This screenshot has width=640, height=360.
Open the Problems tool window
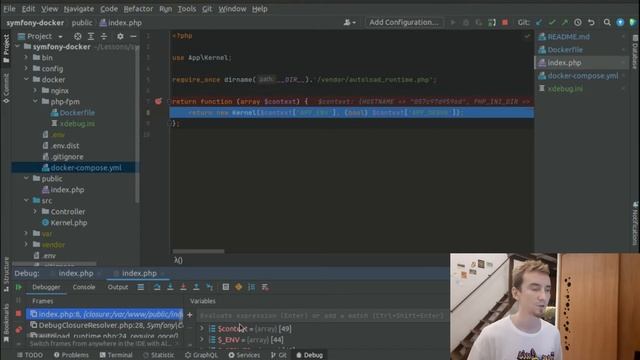[x=71, y=355]
